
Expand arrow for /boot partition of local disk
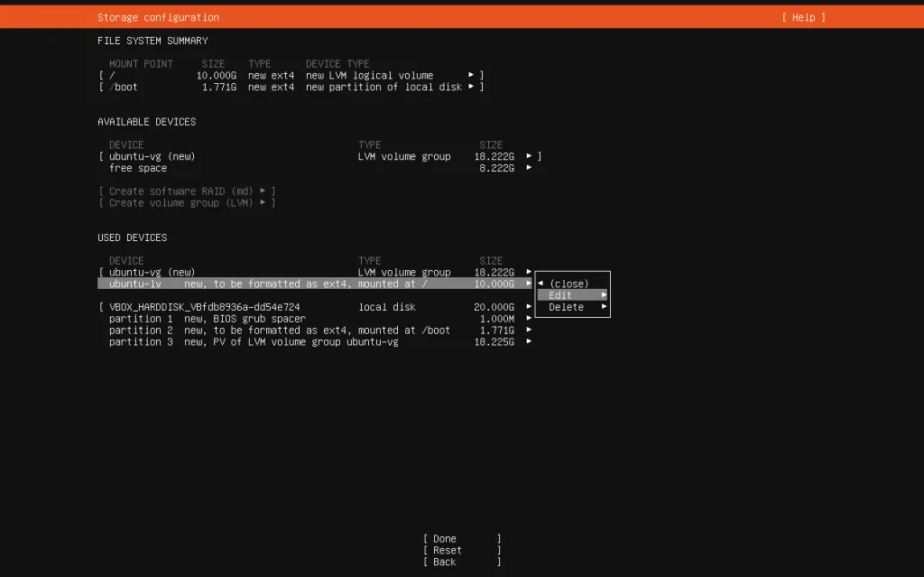coord(471,87)
